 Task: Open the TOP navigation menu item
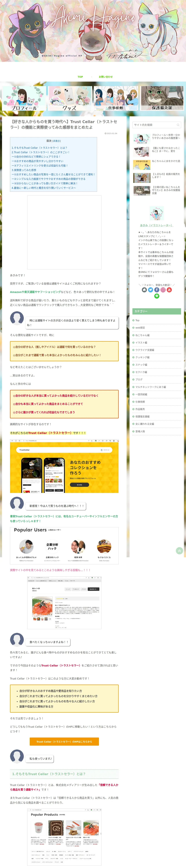click(x=80, y=77)
